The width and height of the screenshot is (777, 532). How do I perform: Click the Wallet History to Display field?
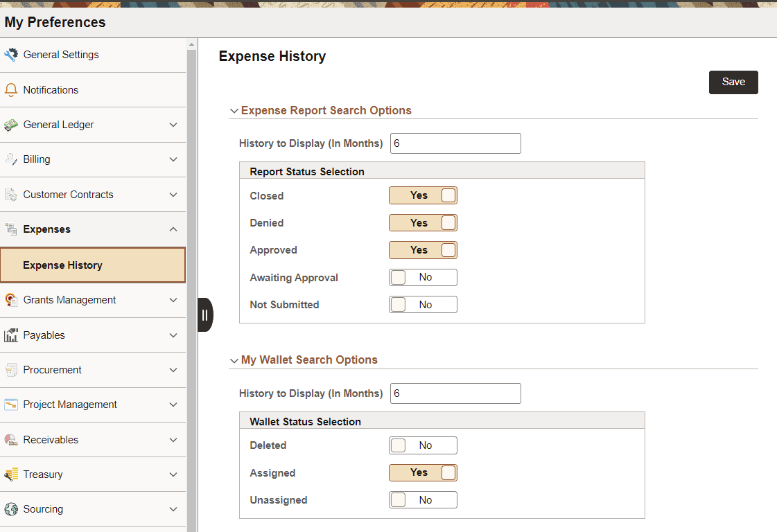[x=455, y=393]
